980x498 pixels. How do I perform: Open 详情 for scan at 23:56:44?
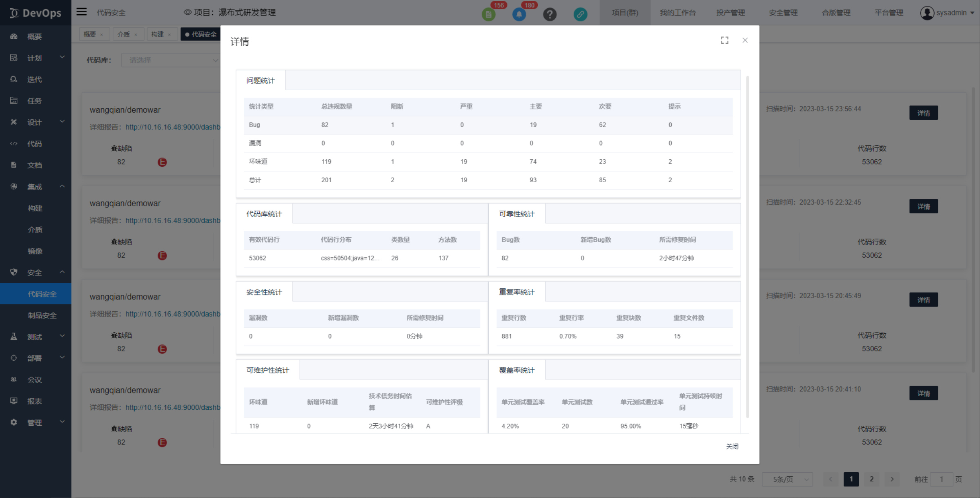(924, 113)
